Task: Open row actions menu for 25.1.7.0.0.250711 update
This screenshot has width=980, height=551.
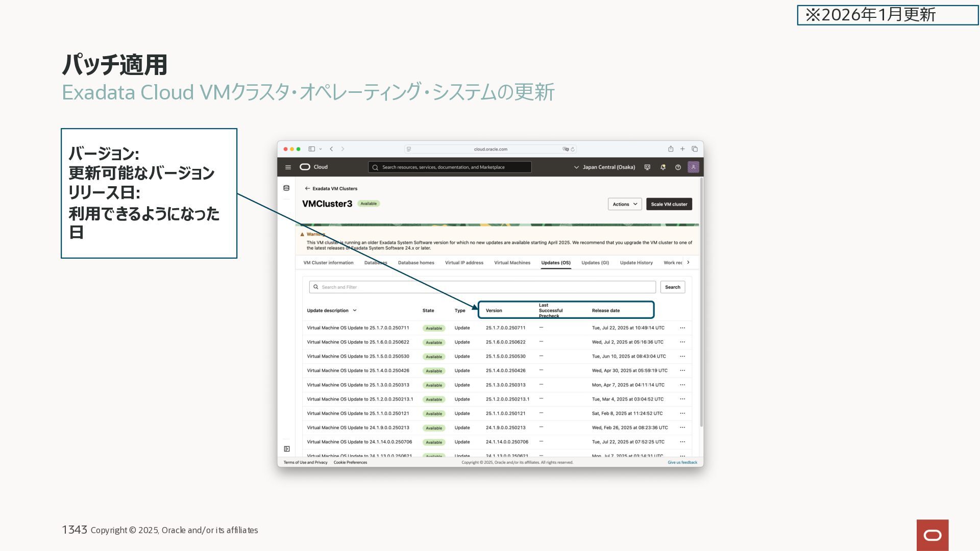Action: point(682,328)
